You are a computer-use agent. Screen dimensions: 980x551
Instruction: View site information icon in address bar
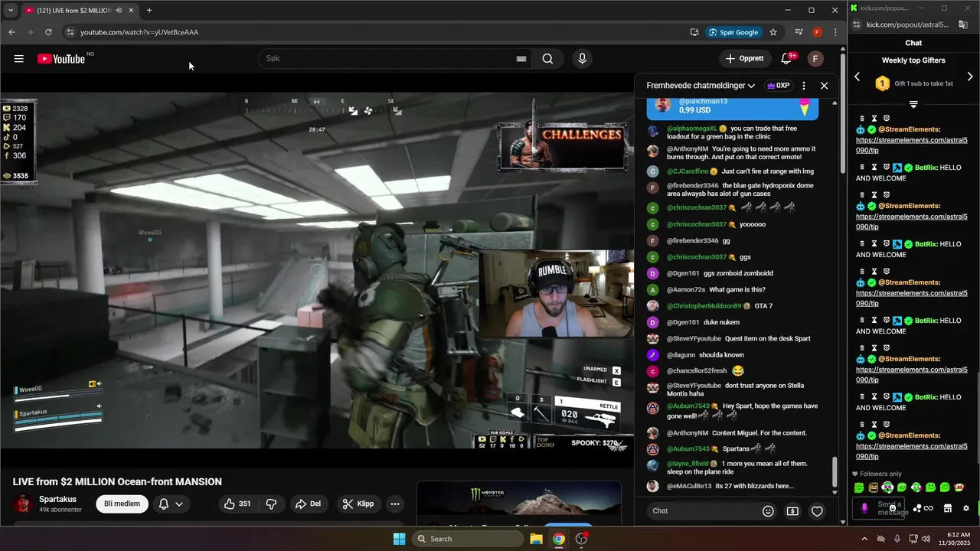point(70,32)
